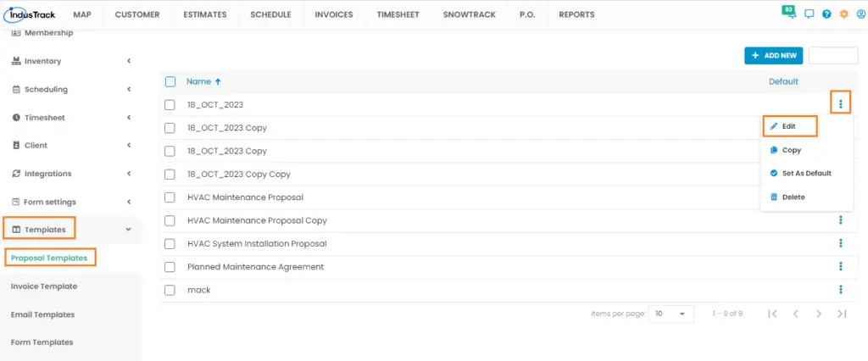Click the Scheduling calendar icon in sidebar
This screenshot has height=361, width=868.
(x=16, y=89)
